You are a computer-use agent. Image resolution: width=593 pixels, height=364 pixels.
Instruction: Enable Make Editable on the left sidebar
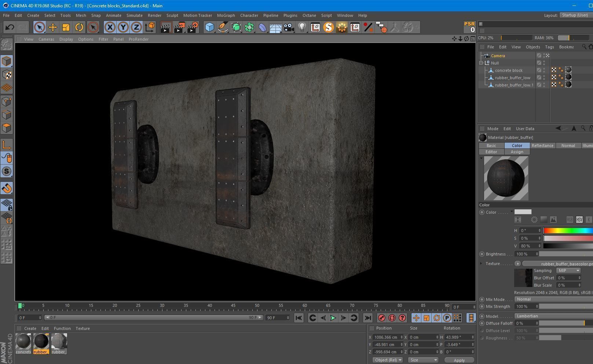7,44
